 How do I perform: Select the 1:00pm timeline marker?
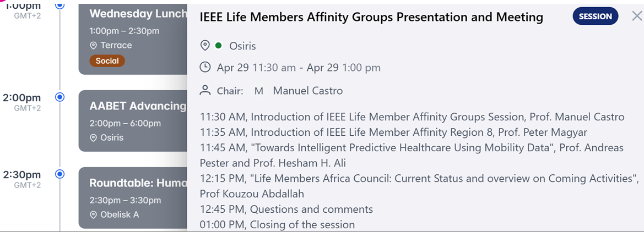coord(60,5)
